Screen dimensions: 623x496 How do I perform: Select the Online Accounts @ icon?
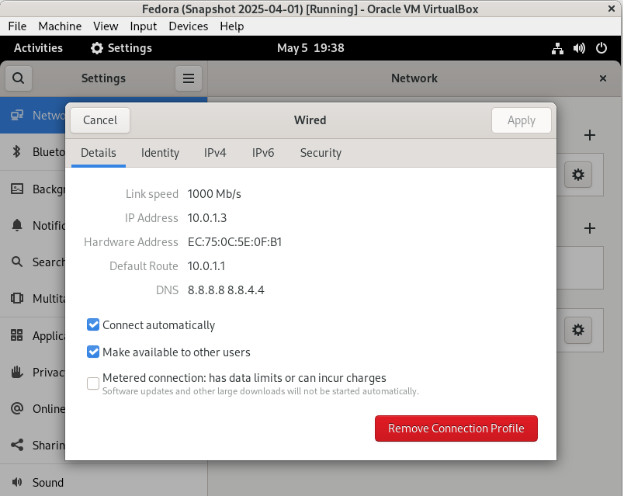pyautogui.click(x=17, y=408)
